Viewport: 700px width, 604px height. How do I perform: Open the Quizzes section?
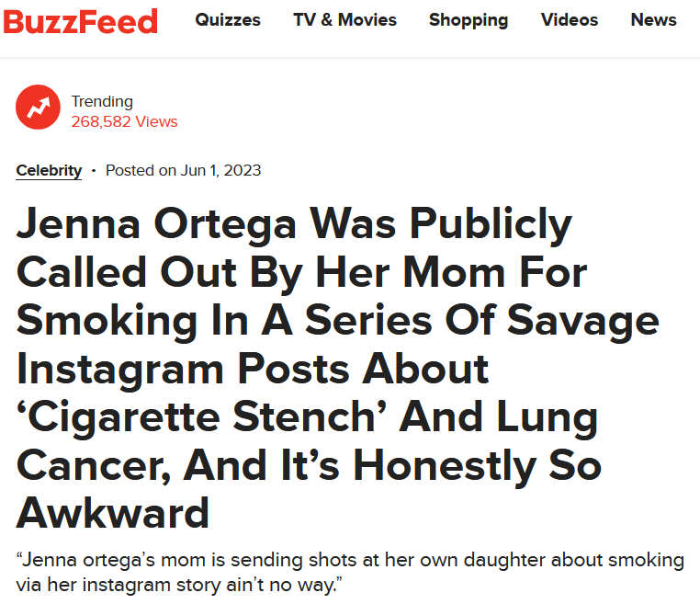click(228, 20)
